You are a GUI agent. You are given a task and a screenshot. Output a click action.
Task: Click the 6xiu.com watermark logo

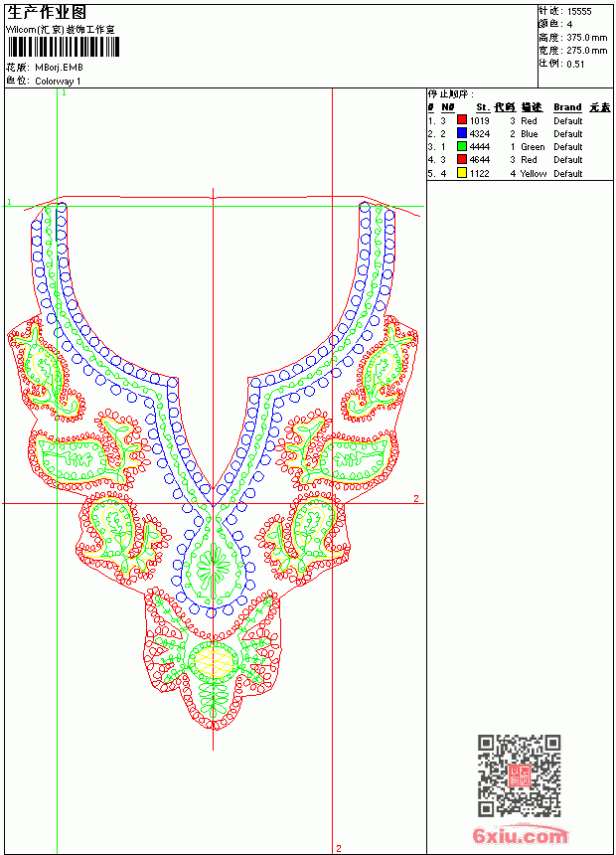point(520,835)
